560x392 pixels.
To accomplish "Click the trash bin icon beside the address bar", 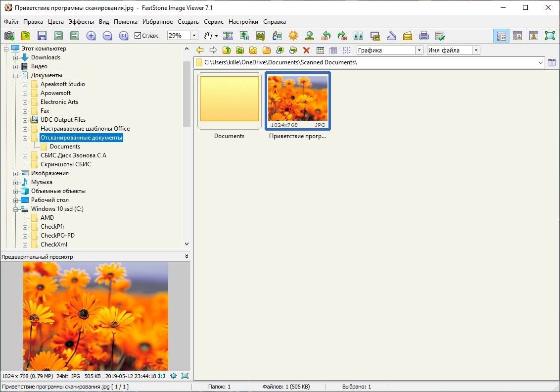I will 552,62.
